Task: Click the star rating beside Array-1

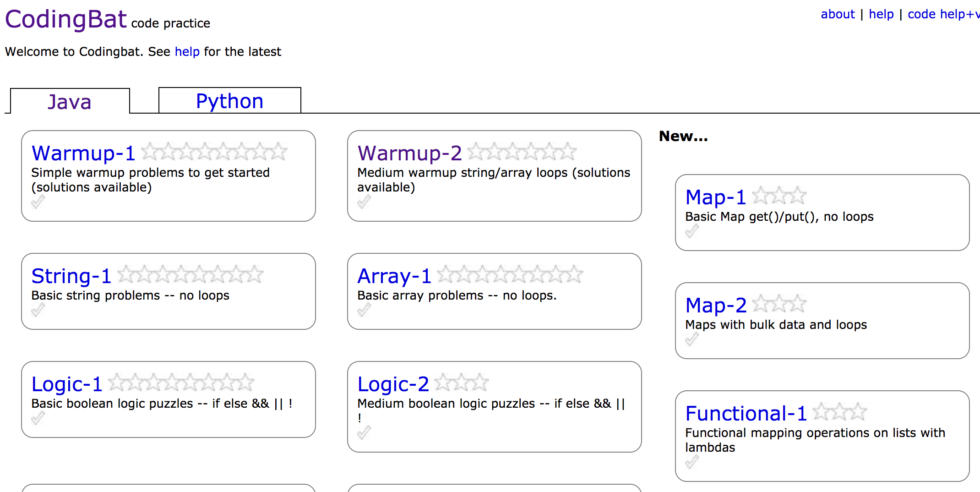Action: [510, 274]
